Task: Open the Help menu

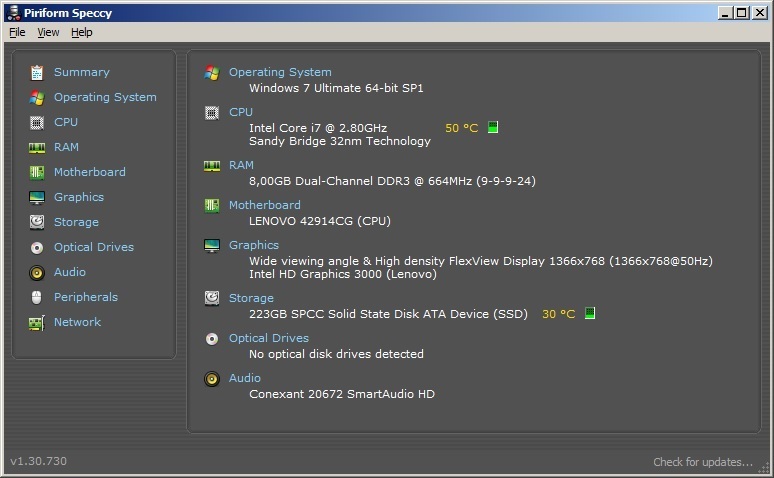Action: [81, 32]
